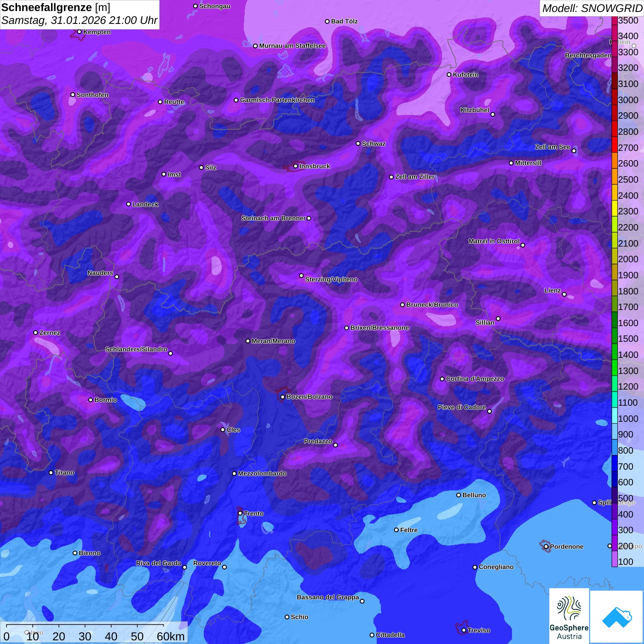Click the Matrei in Osttirol label
This screenshot has height=644, width=644.
tap(494, 241)
